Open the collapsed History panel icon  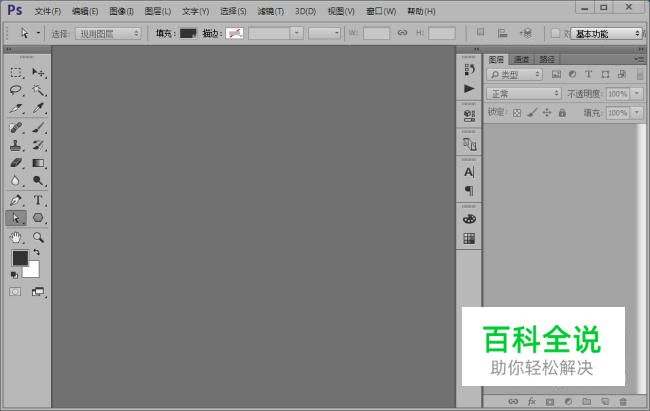point(469,70)
